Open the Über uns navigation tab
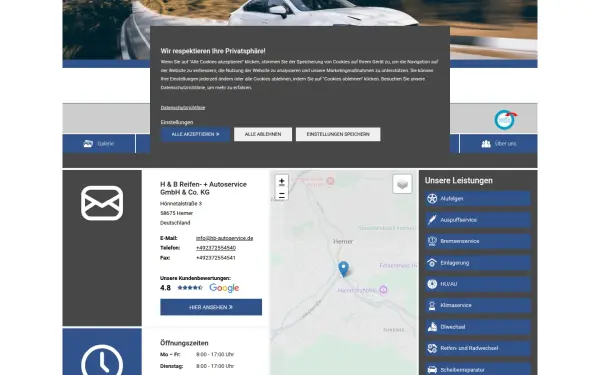This screenshot has height=375, width=600. click(x=498, y=144)
